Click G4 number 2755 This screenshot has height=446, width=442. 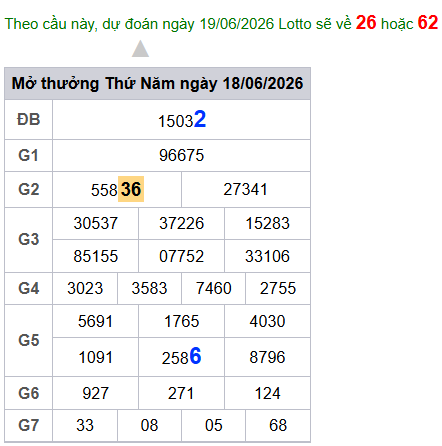pos(278,288)
